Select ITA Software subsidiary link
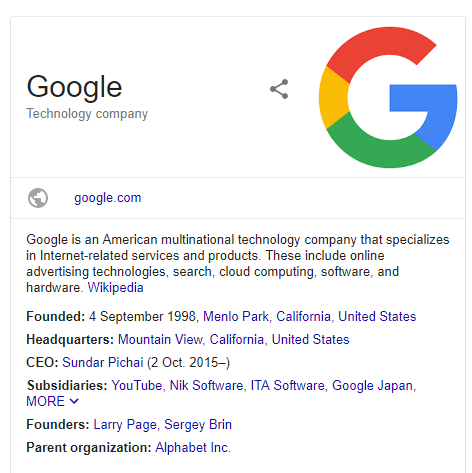Screen dimensions: 472x473 click(x=287, y=385)
